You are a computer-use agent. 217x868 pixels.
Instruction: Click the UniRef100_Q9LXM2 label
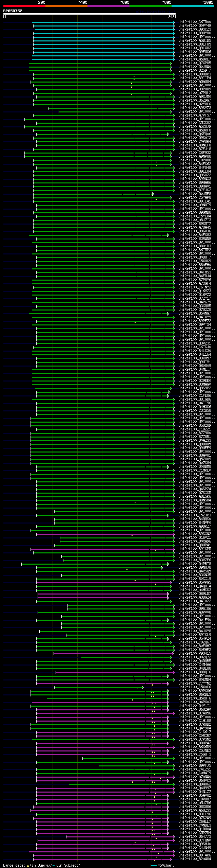(x=195, y=48)
